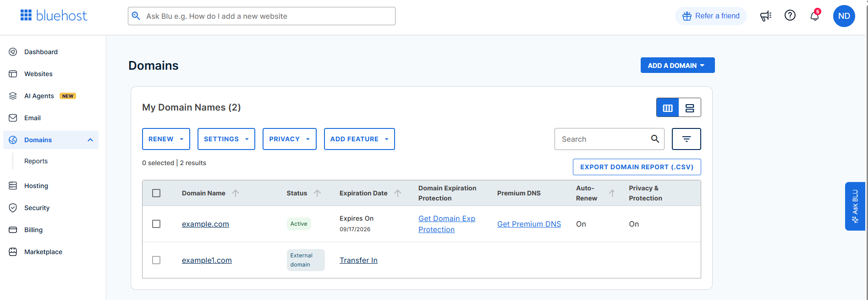
Task: Focus the Ask Blu search field
Action: tap(262, 16)
